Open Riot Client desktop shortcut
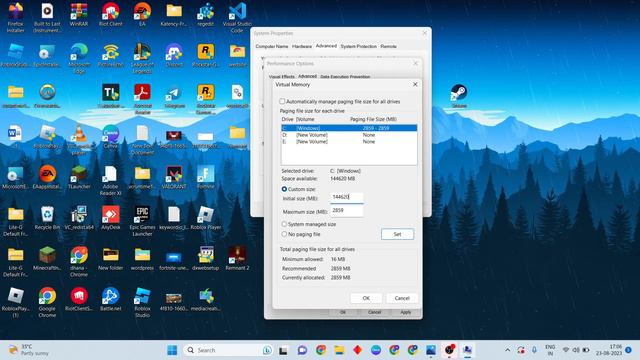The width and height of the screenshot is (640, 360). click(x=111, y=16)
